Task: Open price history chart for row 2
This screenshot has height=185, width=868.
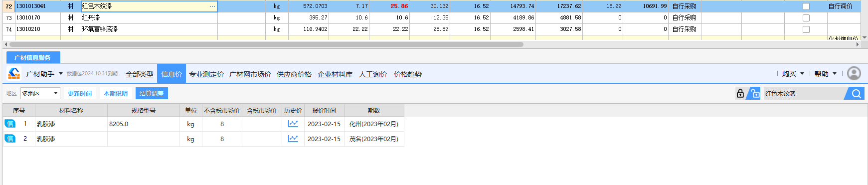Action: pyautogui.click(x=293, y=139)
